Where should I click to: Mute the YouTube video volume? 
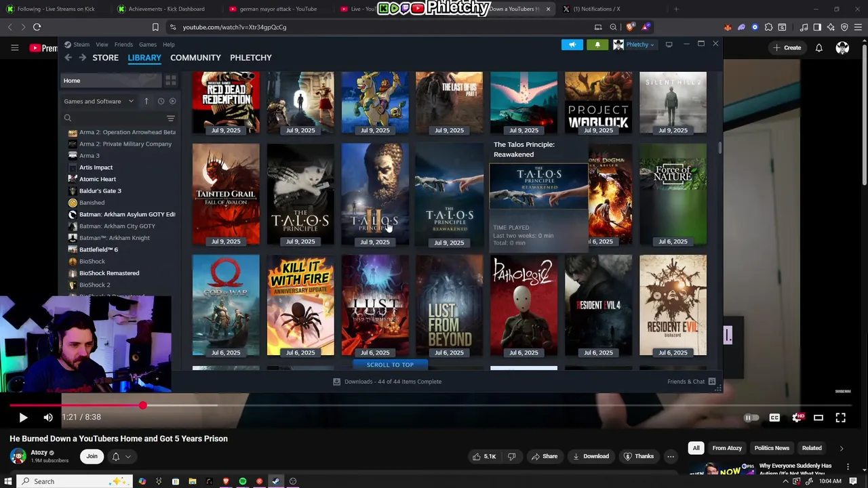click(48, 418)
